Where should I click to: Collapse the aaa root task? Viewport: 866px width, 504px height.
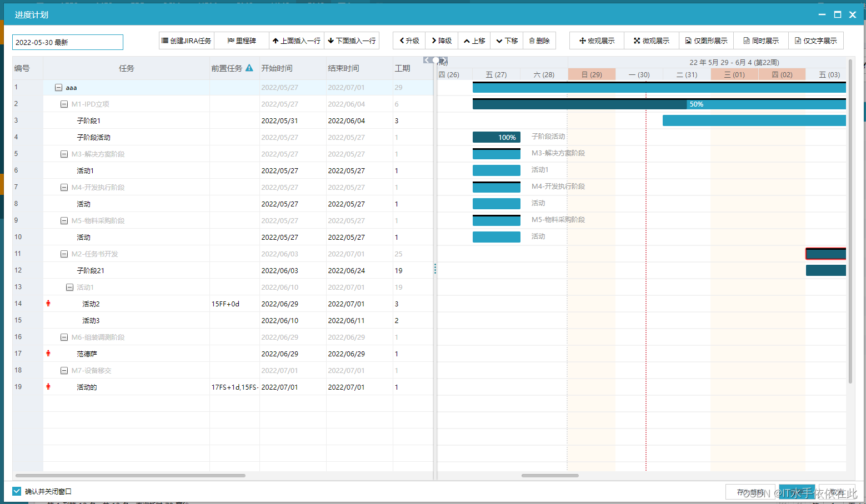[58, 87]
